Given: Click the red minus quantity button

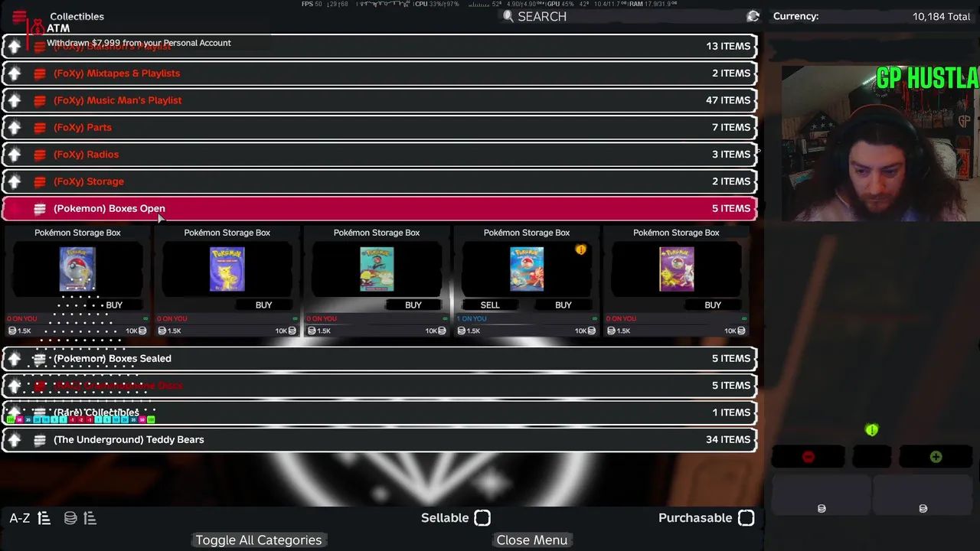Looking at the screenshot, I should click(x=808, y=457).
